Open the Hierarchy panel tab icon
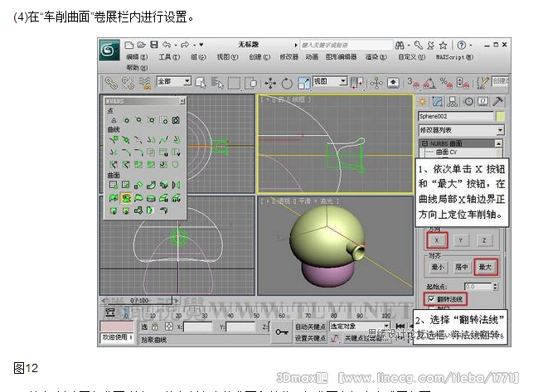This screenshot has height=392, width=543. tap(453, 101)
